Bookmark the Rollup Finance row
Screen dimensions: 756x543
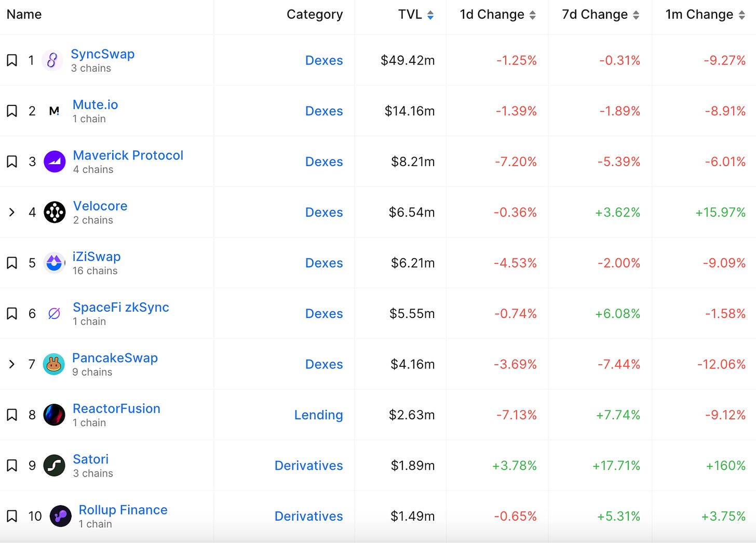[12, 516]
